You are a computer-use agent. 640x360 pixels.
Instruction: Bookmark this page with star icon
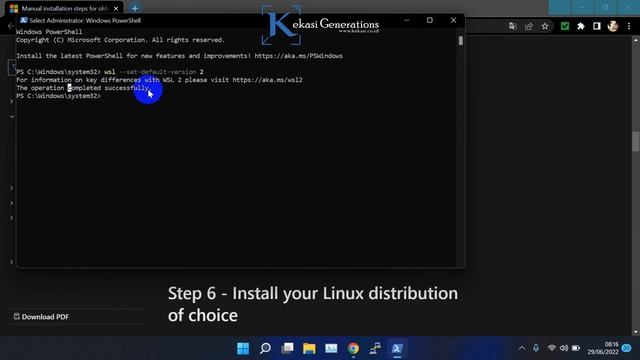coord(545,26)
